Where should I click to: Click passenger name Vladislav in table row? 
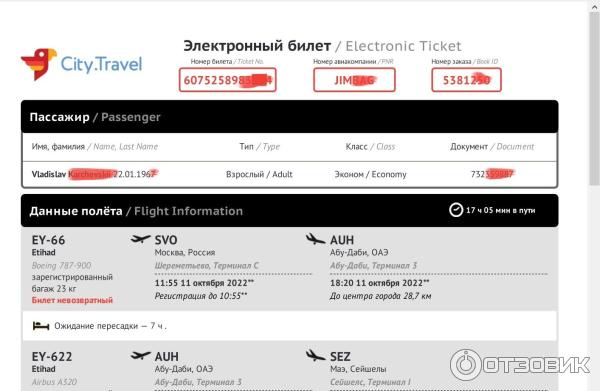pyautogui.click(x=49, y=174)
